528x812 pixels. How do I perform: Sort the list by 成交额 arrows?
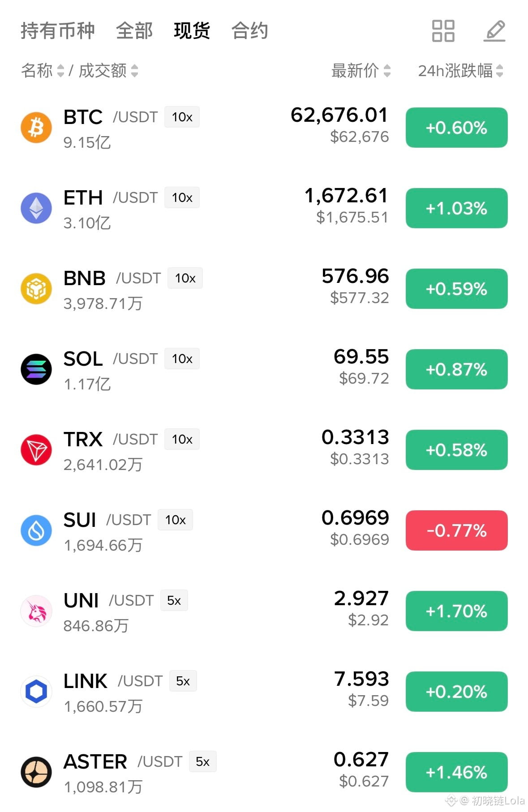pos(134,71)
